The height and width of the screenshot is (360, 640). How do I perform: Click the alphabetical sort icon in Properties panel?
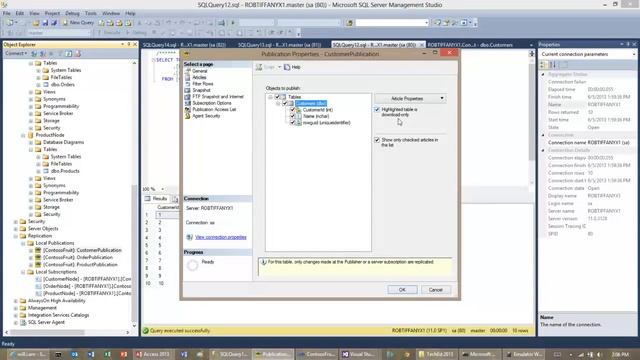(x=553, y=64)
